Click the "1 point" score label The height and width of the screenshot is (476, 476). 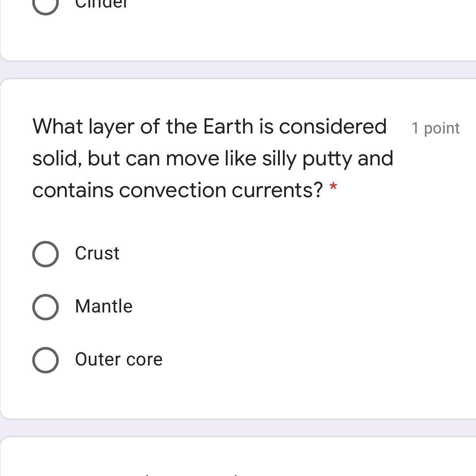click(x=435, y=128)
